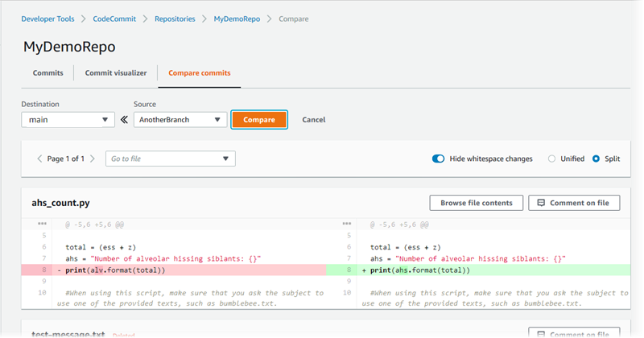The width and height of the screenshot is (644, 338).
Task: Click the Cancel button
Action: [313, 120]
